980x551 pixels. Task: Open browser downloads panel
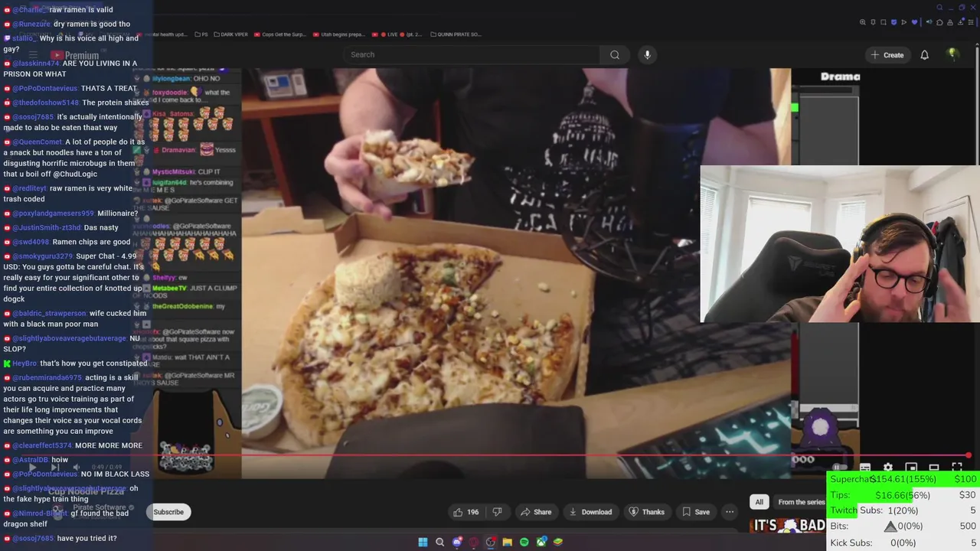[x=961, y=22]
